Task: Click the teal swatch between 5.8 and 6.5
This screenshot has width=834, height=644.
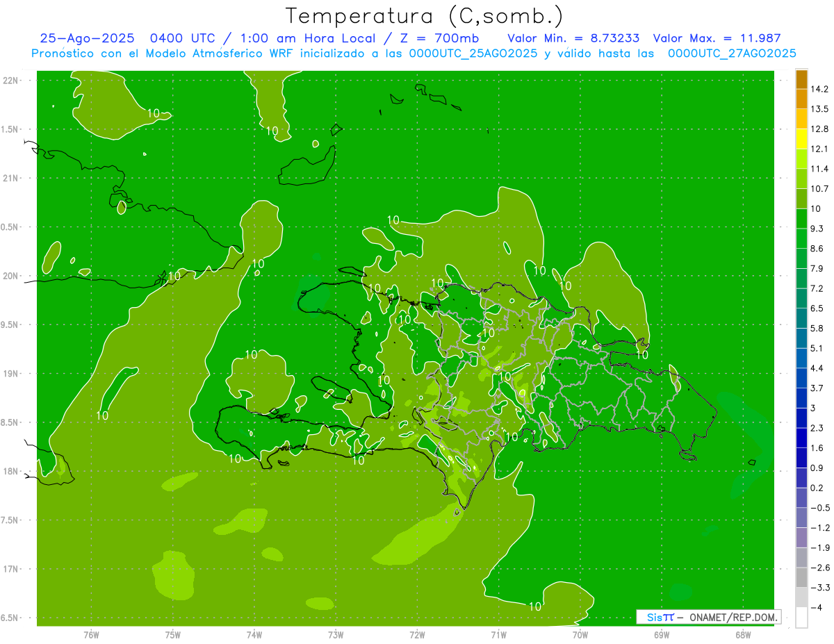Action: click(801, 318)
